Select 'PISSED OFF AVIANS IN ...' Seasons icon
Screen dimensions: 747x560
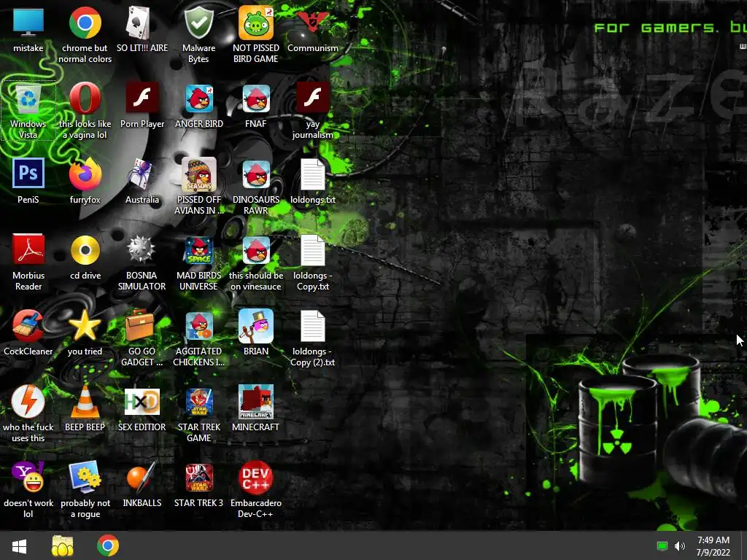pos(198,174)
